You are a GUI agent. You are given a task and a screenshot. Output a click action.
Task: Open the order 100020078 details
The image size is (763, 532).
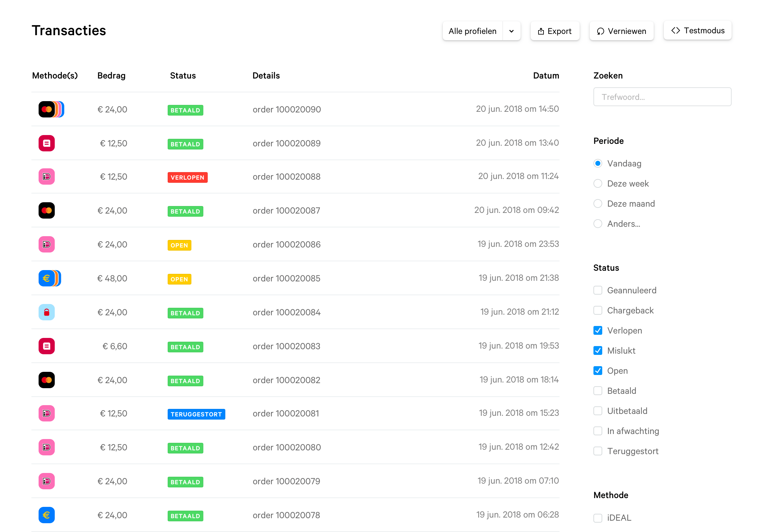pos(286,515)
